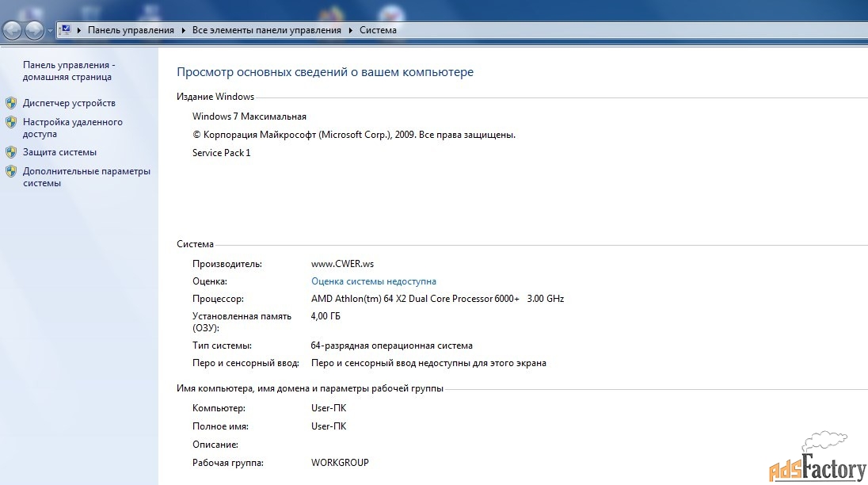Click the Перо и сенсорный ввод: label
868x485 pixels.
[246, 363]
